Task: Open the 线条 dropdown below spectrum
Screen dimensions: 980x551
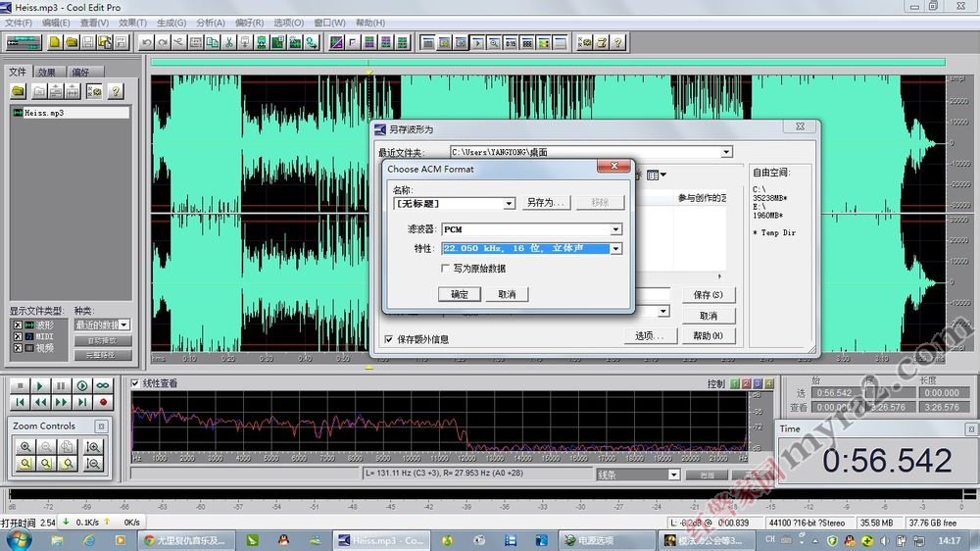Action: [674, 475]
